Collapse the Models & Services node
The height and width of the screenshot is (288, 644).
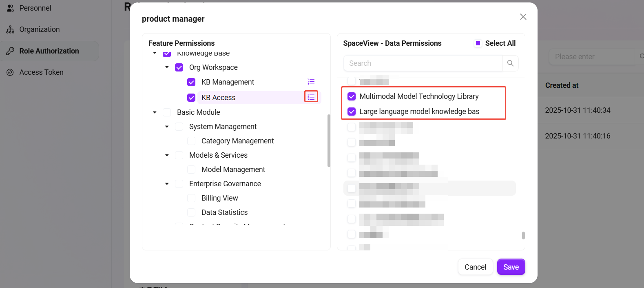point(167,155)
